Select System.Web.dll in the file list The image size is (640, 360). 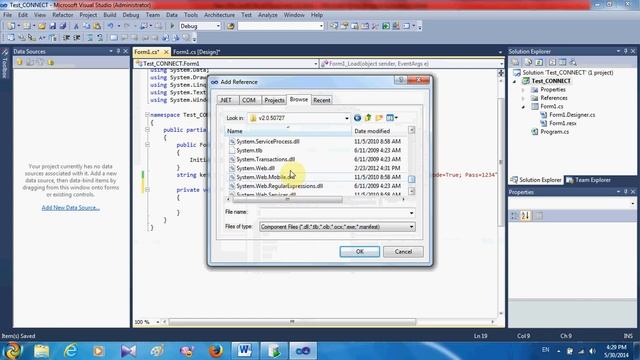256,168
